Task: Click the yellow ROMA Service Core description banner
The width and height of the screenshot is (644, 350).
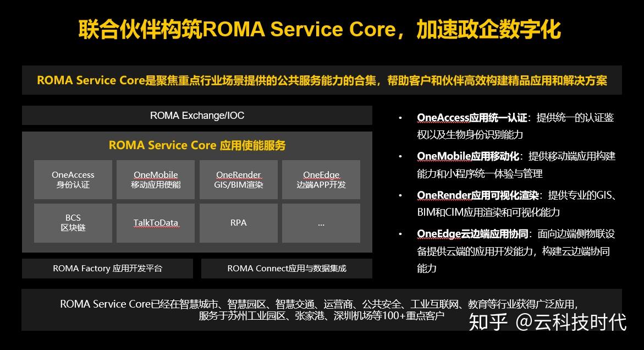Action: tap(322, 80)
